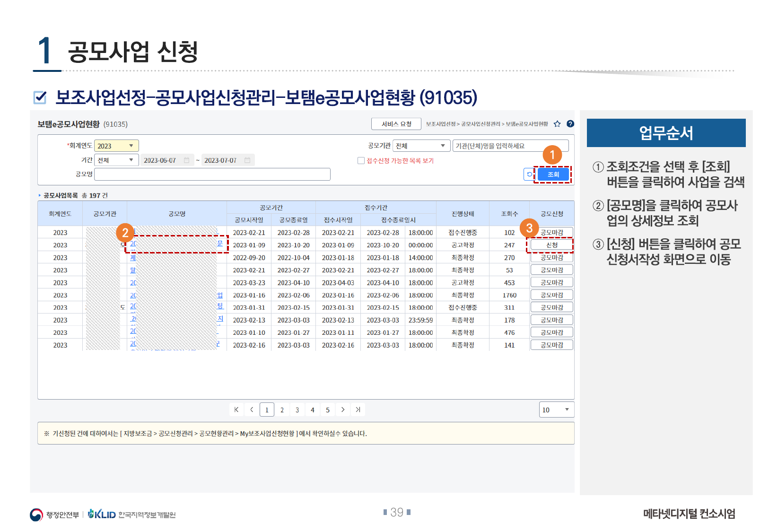This screenshot has height=532, width=769.
Task: Select page 5 in pagination
Action: coord(328,410)
